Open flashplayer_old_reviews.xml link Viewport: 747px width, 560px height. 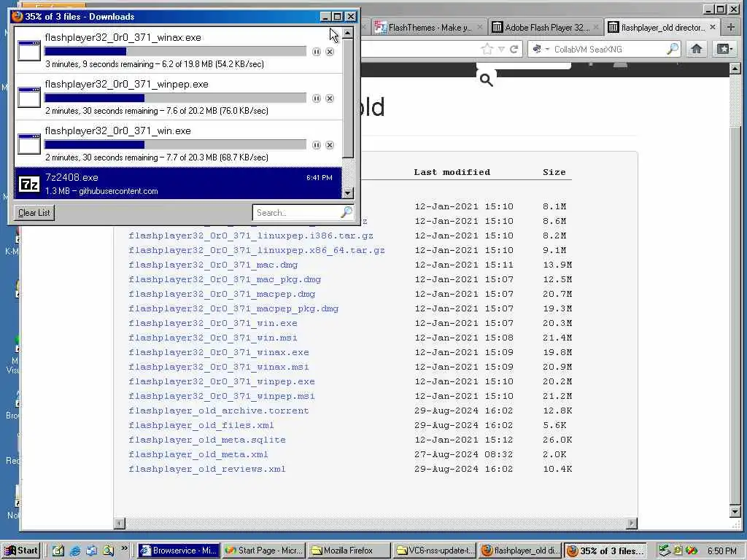[206, 469]
